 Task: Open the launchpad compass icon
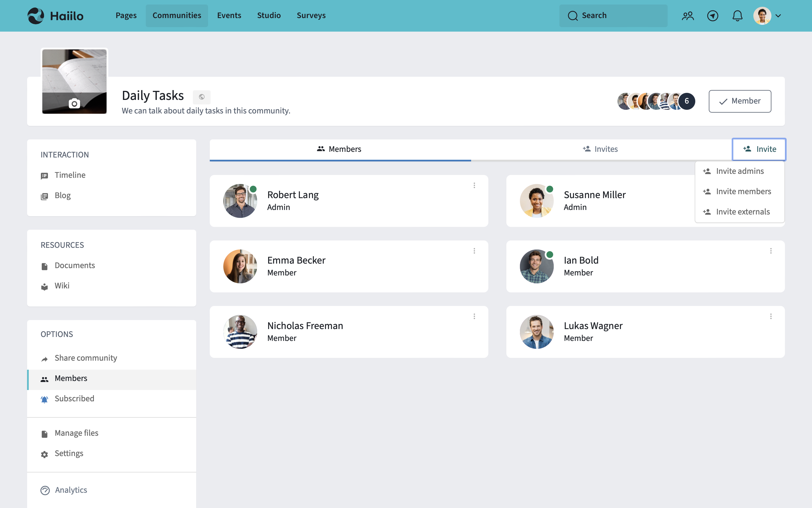tap(712, 16)
